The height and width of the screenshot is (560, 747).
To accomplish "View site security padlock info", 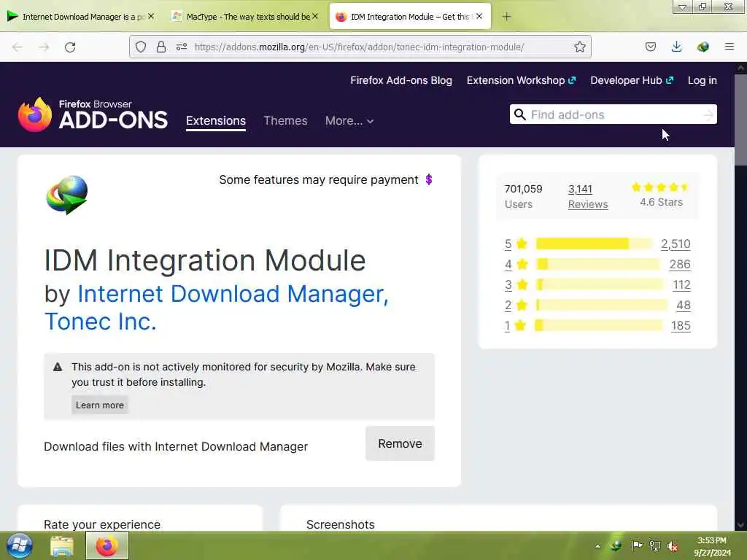I will [161, 47].
